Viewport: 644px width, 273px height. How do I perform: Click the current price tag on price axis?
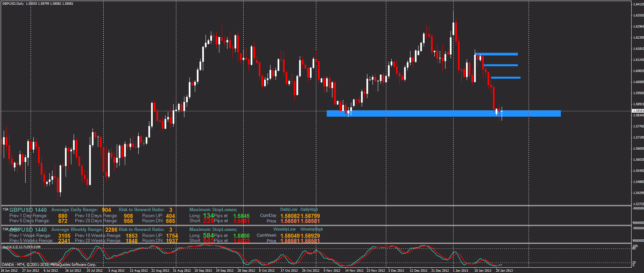pyautogui.click(x=638, y=111)
